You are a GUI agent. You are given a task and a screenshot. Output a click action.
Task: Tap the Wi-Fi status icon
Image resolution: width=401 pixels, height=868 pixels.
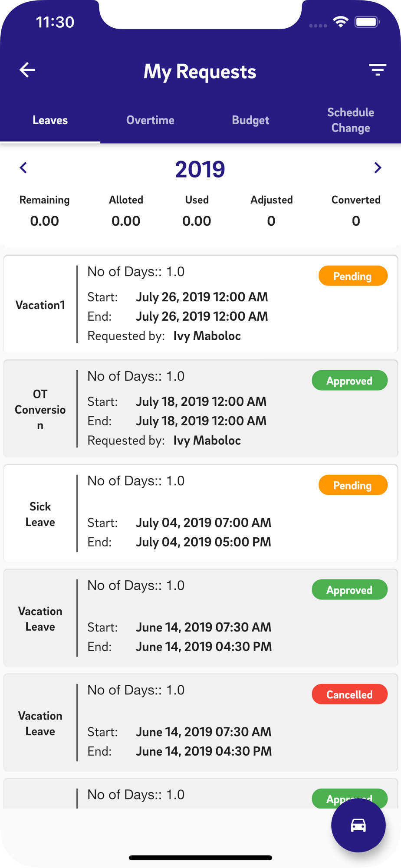tap(341, 22)
